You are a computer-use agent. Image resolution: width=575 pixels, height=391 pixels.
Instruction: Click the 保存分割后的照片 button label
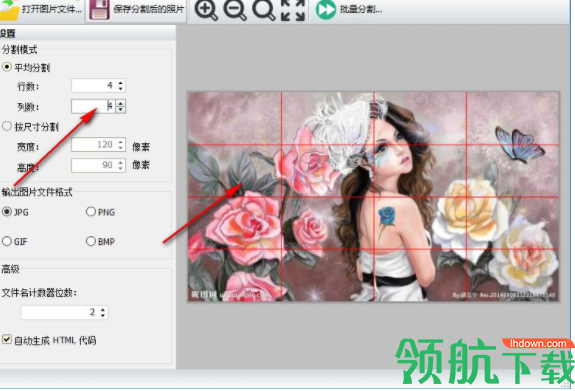pyautogui.click(x=149, y=9)
